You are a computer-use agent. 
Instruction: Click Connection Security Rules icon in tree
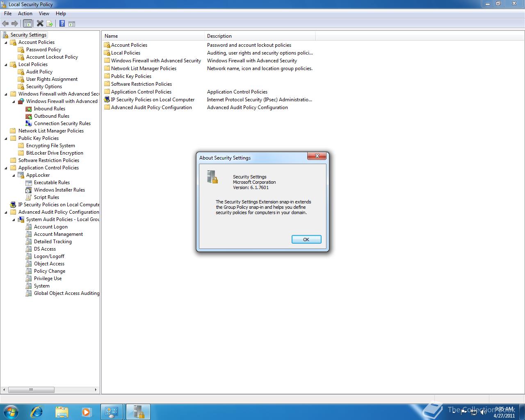click(29, 123)
